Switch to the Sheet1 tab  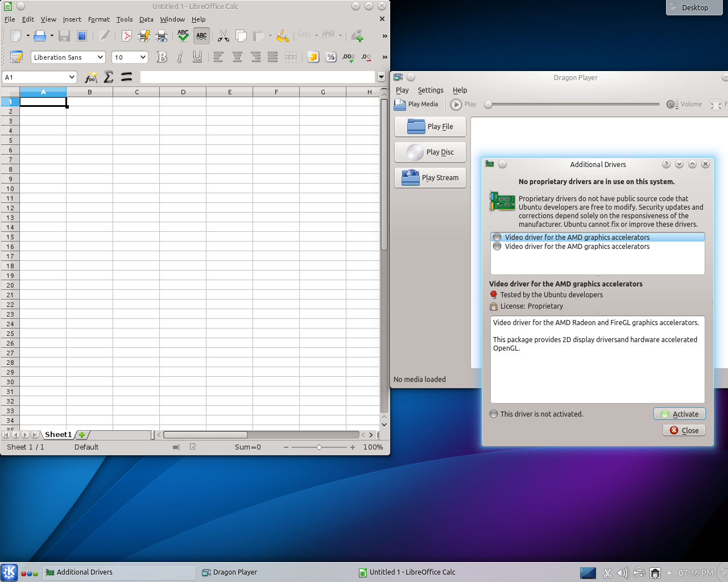point(59,435)
